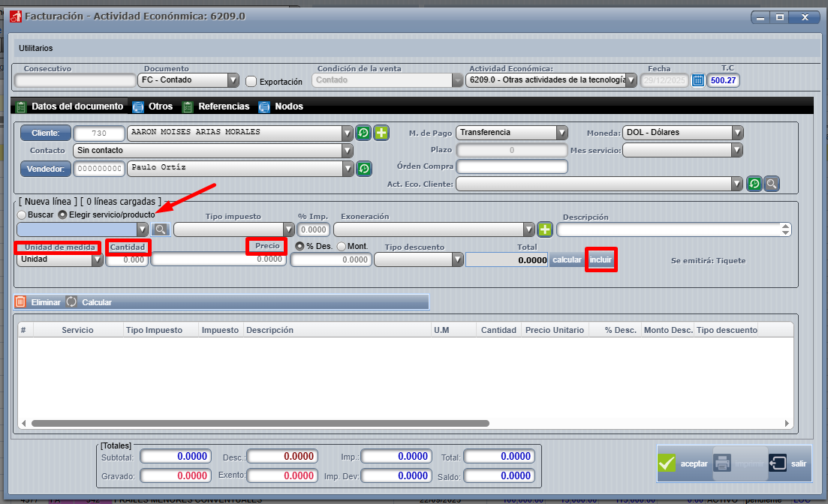Select the Buscar radio button
This screenshot has width=828, height=504.
(22, 214)
